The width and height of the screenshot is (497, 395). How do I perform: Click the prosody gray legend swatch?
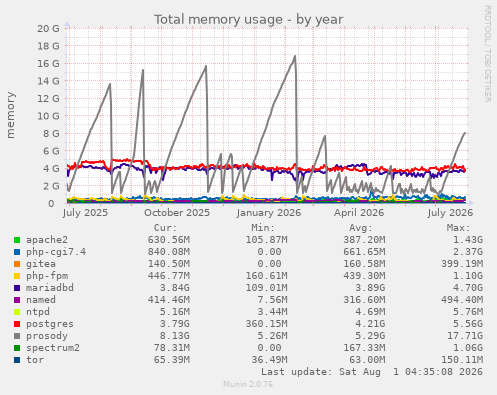point(17,336)
